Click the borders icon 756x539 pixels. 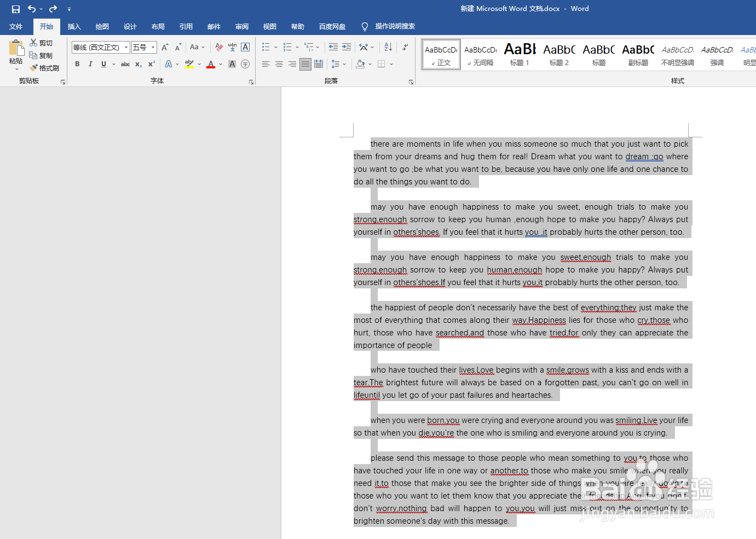[382, 64]
